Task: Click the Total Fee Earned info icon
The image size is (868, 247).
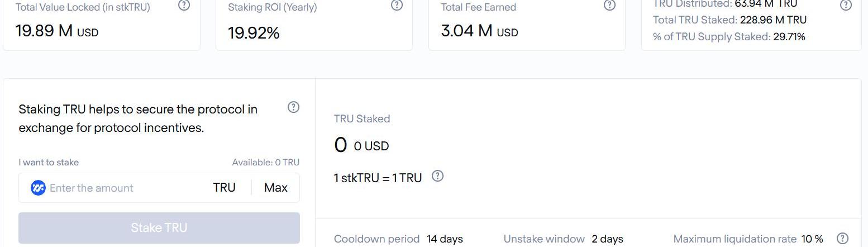Action: 609,6
